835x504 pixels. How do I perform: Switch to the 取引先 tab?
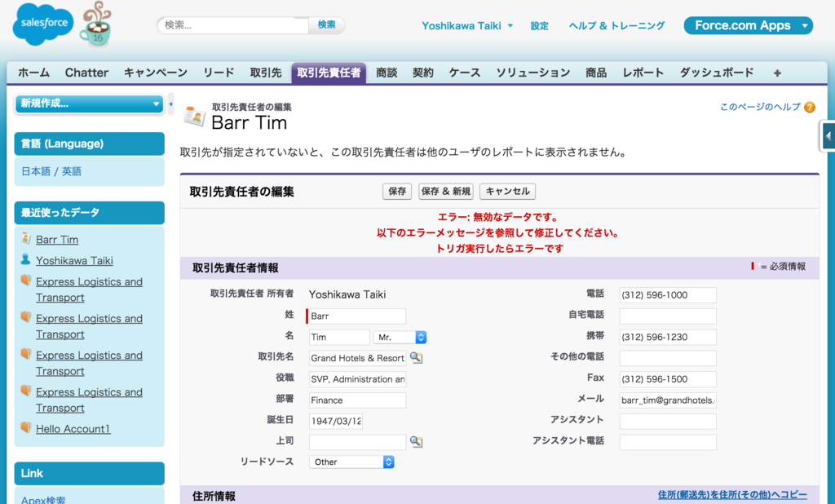266,73
